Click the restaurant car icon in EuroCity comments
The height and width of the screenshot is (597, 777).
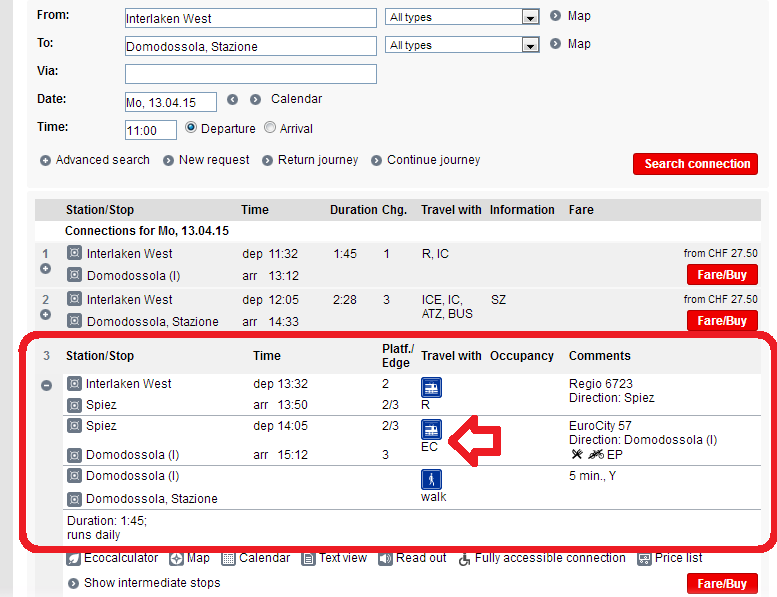tap(577, 454)
